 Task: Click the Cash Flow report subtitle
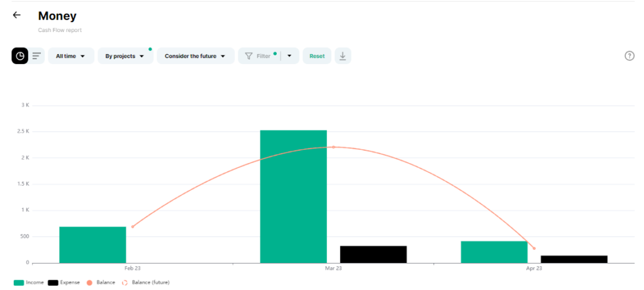60,30
